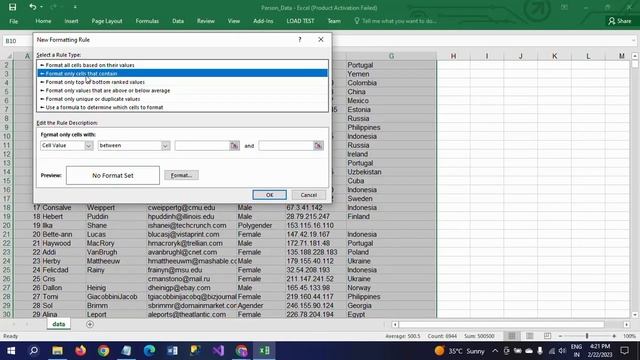Select column G header
The height and width of the screenshot is (360, 640).
tap(391, 56)
